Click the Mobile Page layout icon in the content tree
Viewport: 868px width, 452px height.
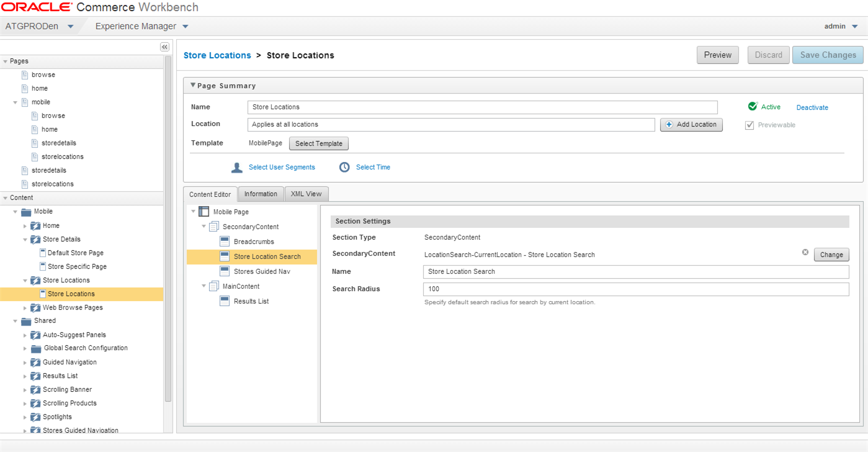(x=204, y=212)
